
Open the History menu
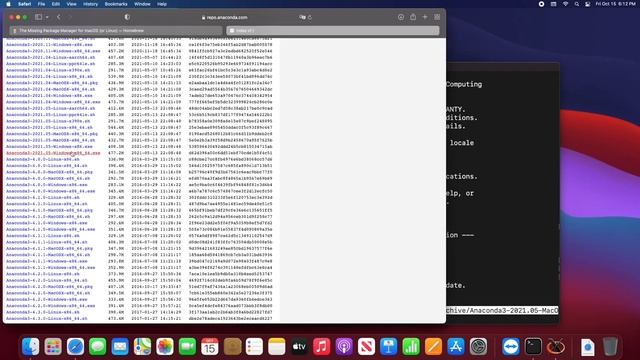(90, 4)
